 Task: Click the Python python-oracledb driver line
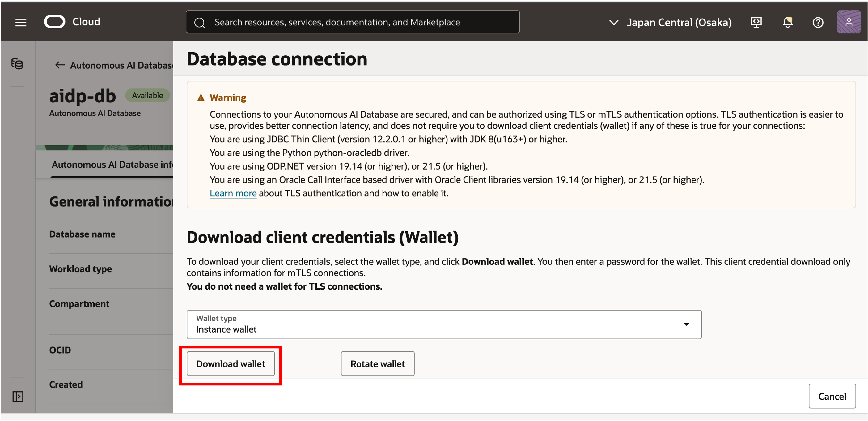[x=309, y=153]
